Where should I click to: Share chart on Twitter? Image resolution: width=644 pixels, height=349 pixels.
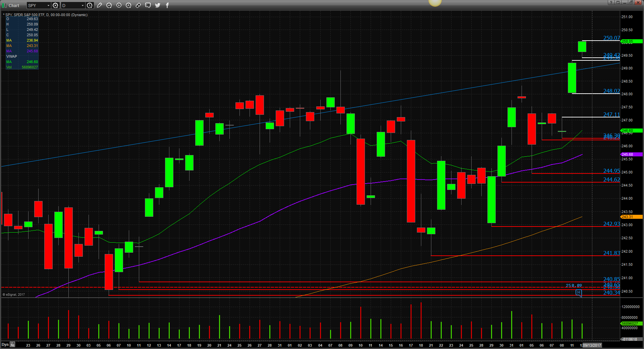pos(158,5)
